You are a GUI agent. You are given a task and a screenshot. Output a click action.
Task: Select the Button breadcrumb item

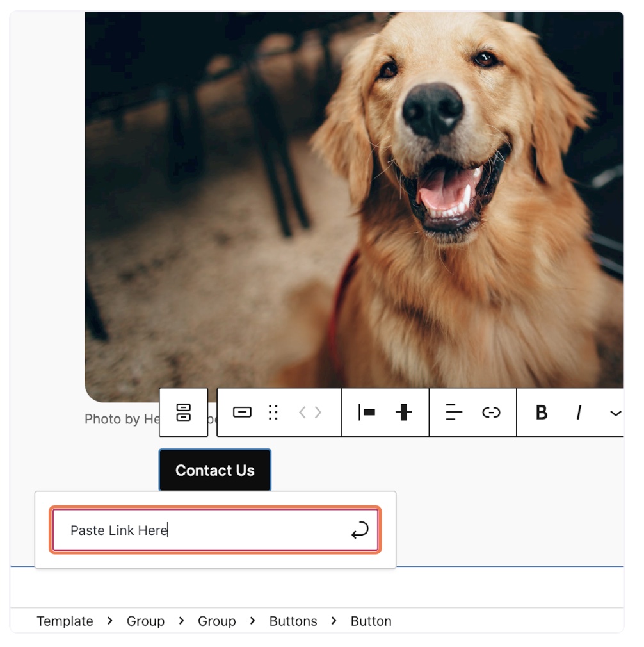pyautogui.click(x=371, y=621)
